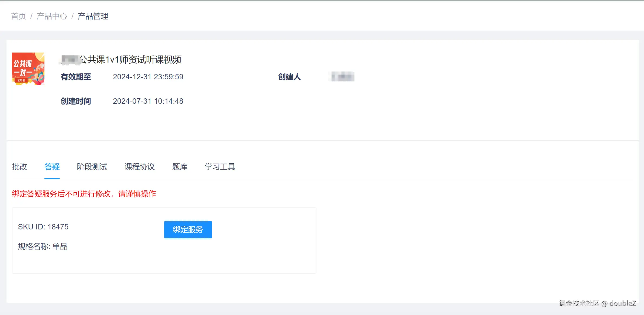Click the SKU ID 18475 text
The width and height of the screenshot is (644, 315).
pos(43,227)
